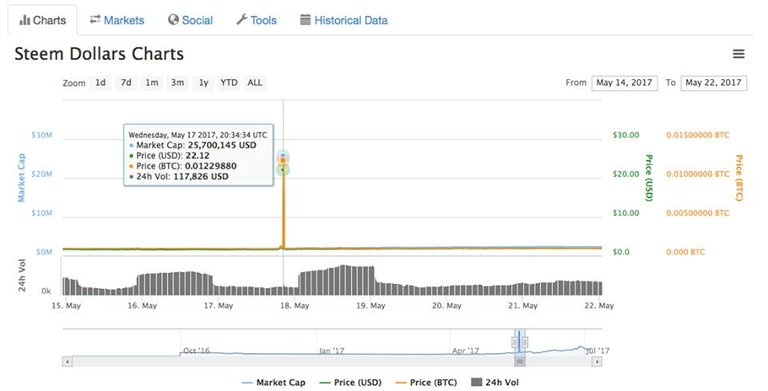Screen dimensions: 768x391
Task: Toggle Price (USD) series in legend
Action: [x=350, y=383]
